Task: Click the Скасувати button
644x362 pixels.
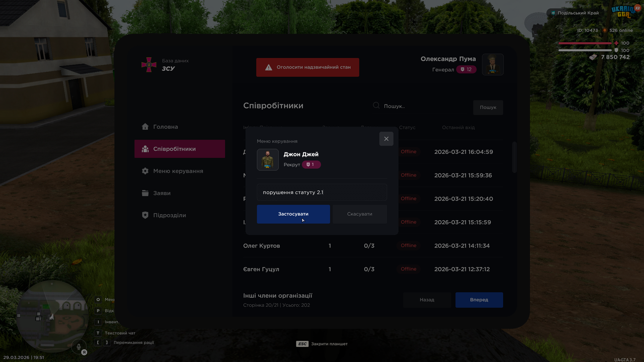Action: [x=360, y=214]
